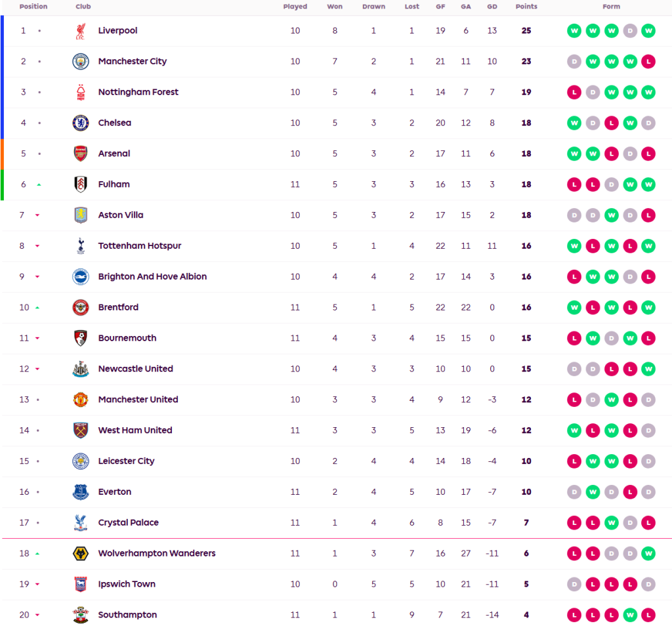The width and height of the screenshot is (672, 626).
Task: Click the Everton club badge
Action: point(80,492)
